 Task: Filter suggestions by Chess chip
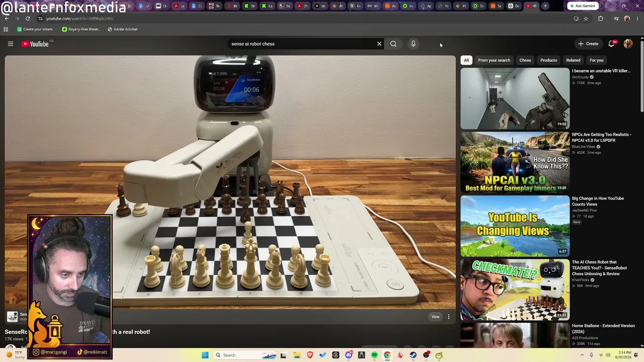(525, 60)
